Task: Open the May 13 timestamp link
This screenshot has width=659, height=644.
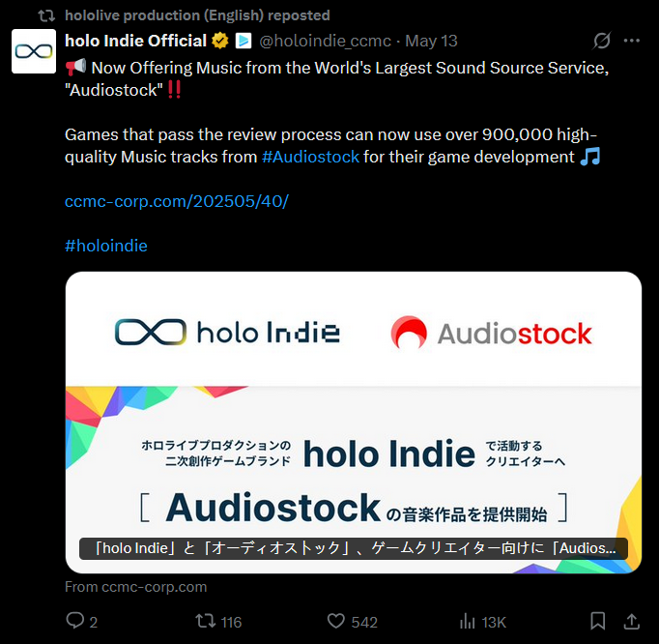Action: point(431,41)
